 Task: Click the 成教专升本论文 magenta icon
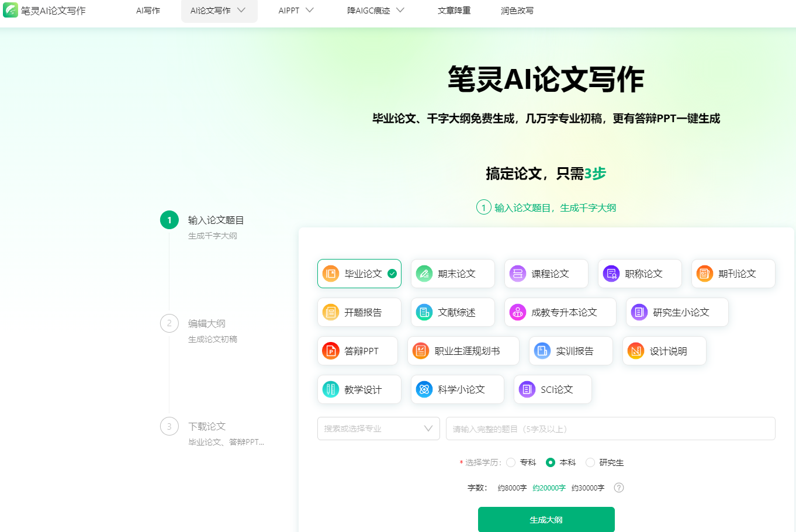coord(518,312)
